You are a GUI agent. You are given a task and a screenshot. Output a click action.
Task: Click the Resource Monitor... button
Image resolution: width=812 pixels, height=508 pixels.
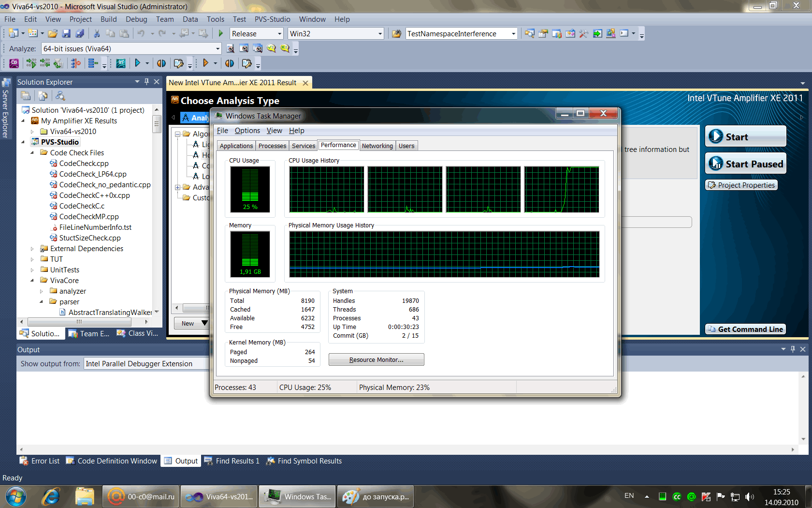coord(376,359)
